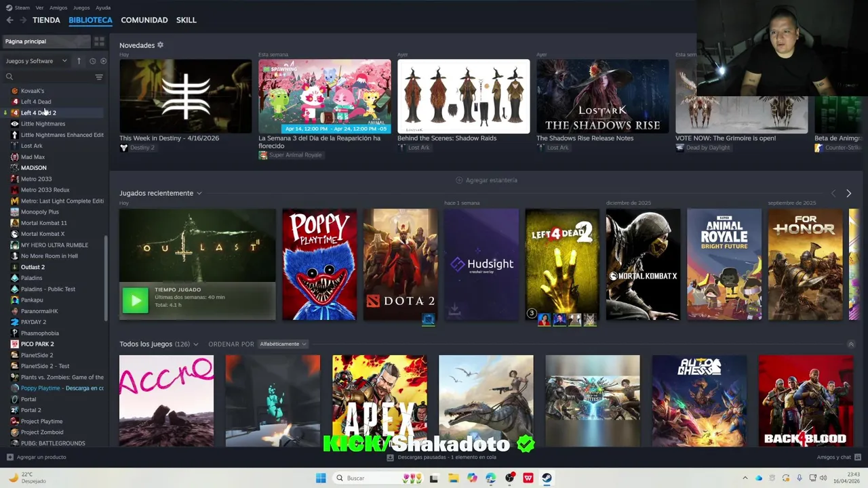Switch to the TIENDA tab
868x488 pixels.
(46, 20)
